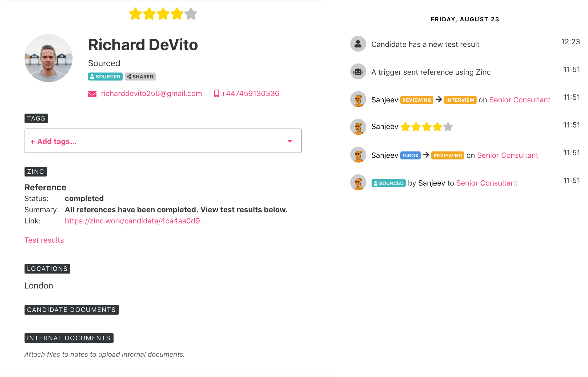
Task: Click Richard DeVito's profile photo
Action: point(49,58)
